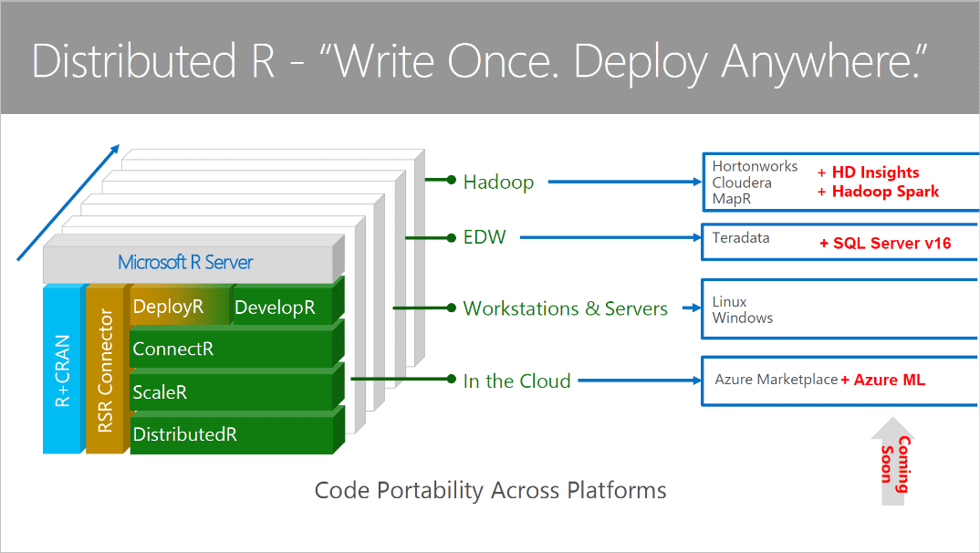Click the + SQL Server v16 text
The width and height of the screenshot is (980, 553).
pyautogui.click(x=885, y=243)
